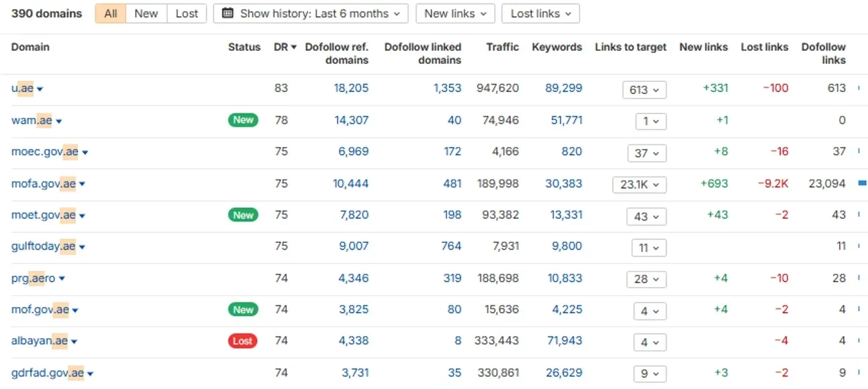Open the u.ae domain link

click(x=22, y=89)
